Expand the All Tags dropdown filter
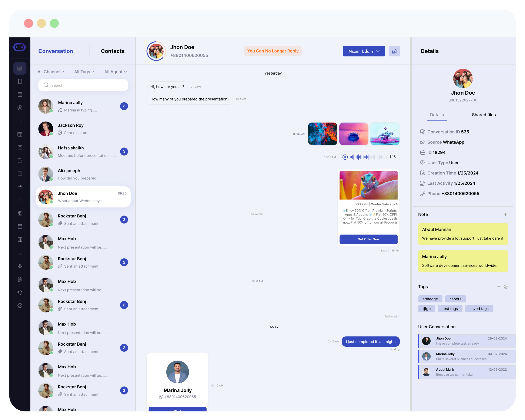 coord(84,72)
